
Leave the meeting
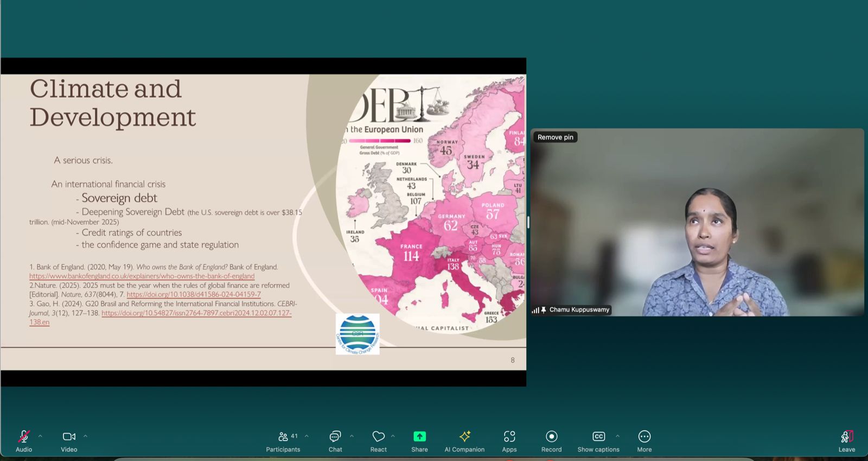(x=846, y=437)
